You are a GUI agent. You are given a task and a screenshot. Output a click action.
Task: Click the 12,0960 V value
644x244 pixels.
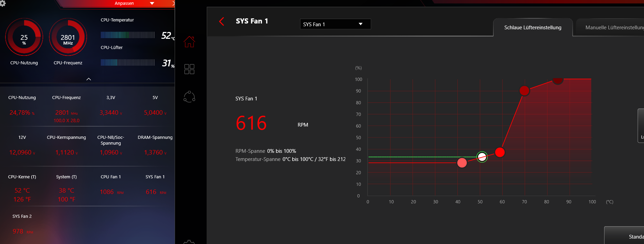point(22,152)
